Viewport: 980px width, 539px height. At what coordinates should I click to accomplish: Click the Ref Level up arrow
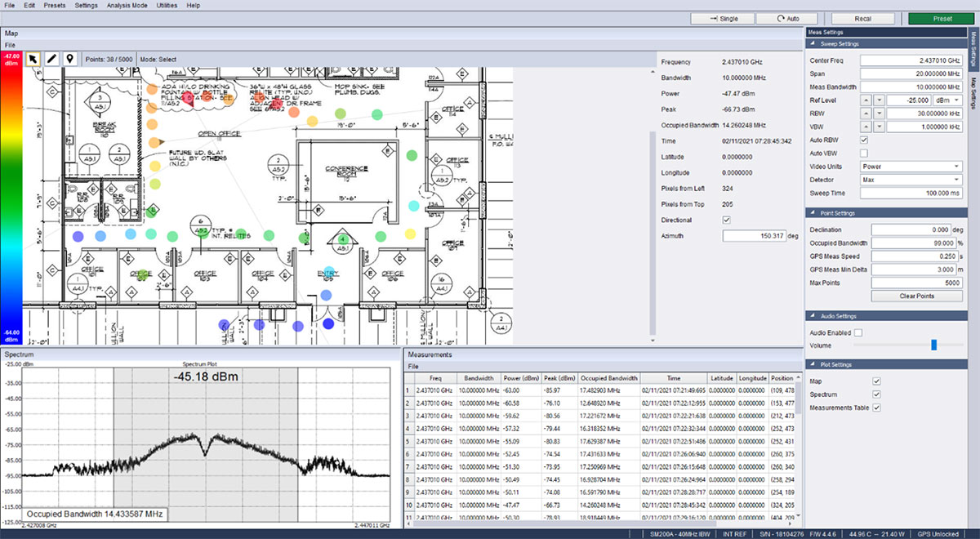[866, 100]
